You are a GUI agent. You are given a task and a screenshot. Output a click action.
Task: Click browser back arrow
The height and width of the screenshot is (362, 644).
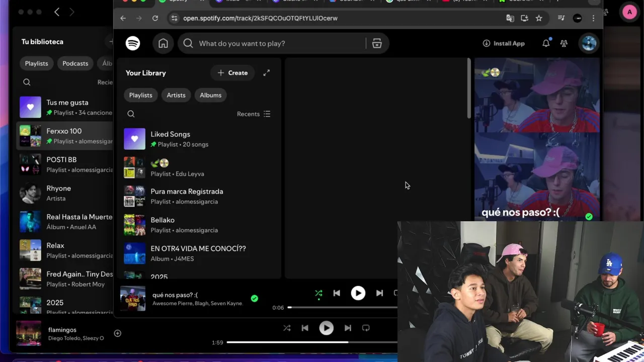pos(123,18)
